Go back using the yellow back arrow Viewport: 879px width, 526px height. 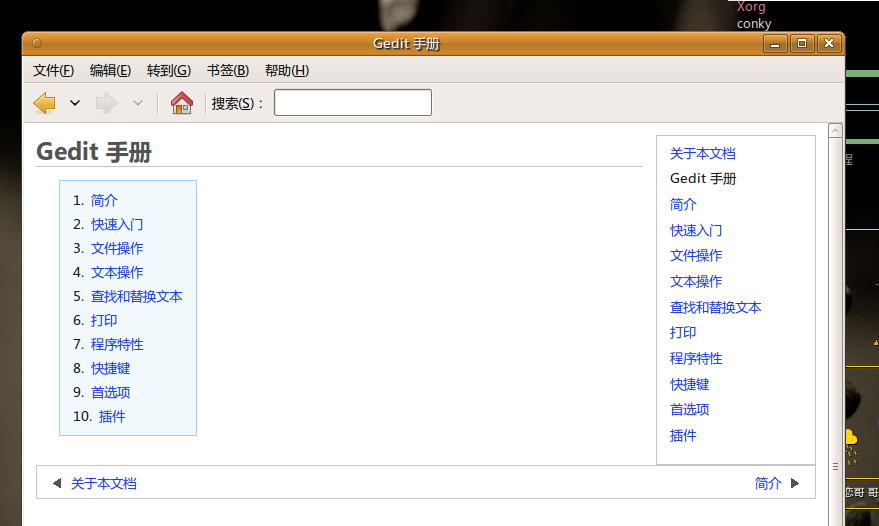point(44,103)
